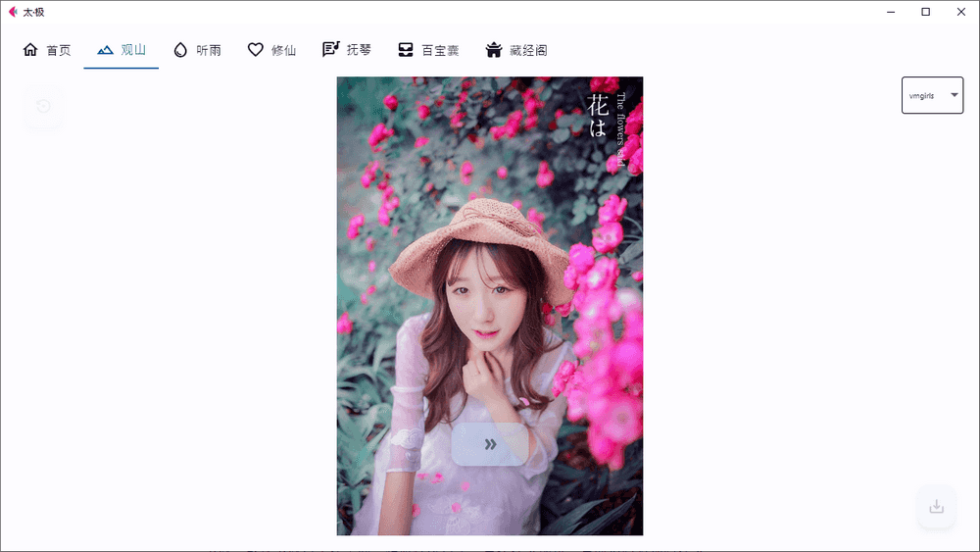
Task: Click the 太极 app logo in title bar
Action: coord(13,12)
